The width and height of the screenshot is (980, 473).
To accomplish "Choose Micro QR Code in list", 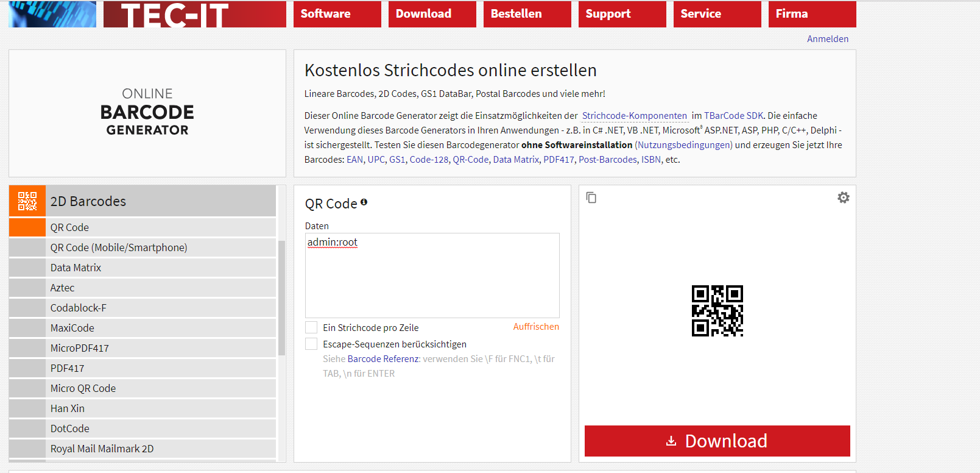I will [x=83, y=388].
